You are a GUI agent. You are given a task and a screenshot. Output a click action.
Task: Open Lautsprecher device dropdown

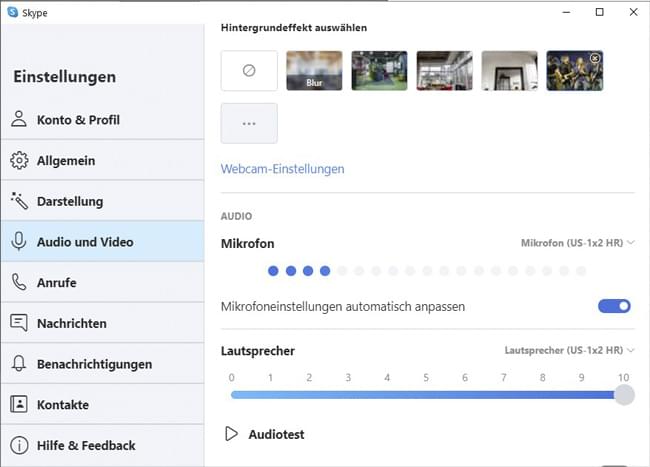click(569, 351)
